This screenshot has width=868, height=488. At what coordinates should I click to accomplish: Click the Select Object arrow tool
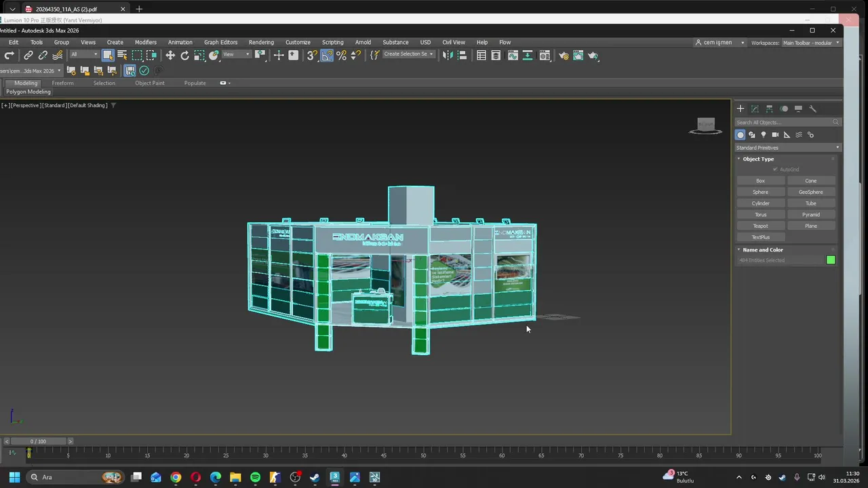(x=108, y=56)
